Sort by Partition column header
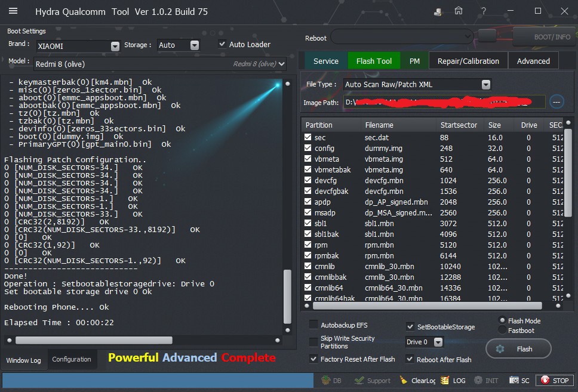Viewport: 578px width, 392px height. pyautogui.click(x=331, y=125)
